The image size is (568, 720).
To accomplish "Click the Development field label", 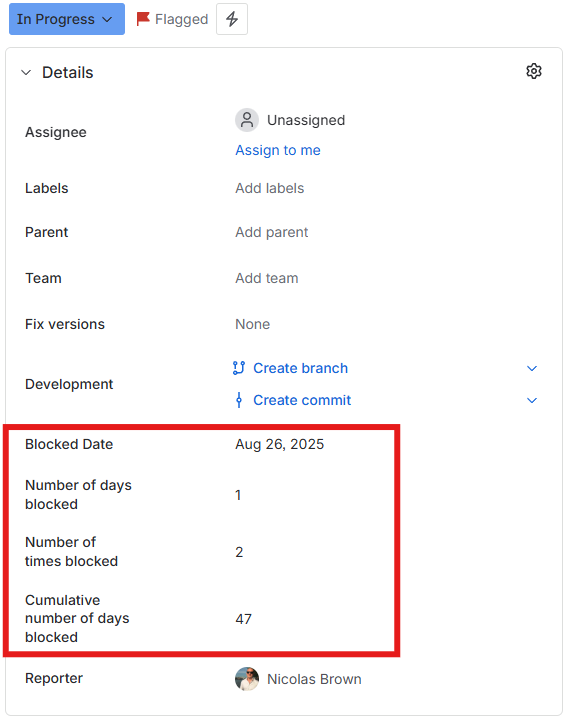I will point(69,384).
